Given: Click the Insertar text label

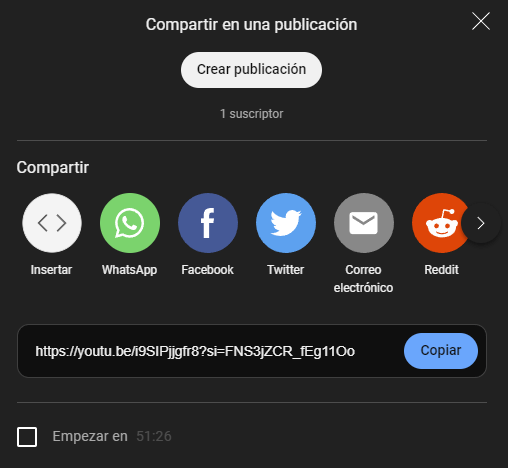Looking at the screenshot, I should (x=51, y=270).
